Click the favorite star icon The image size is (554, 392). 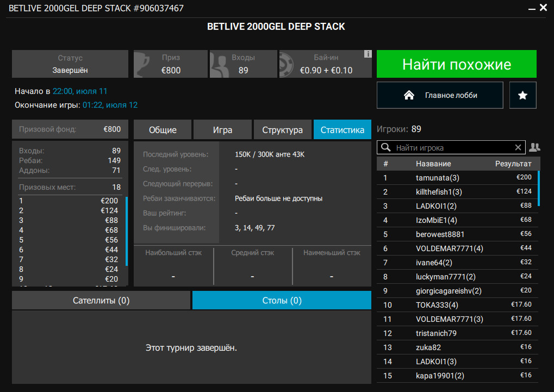point(522,95)
